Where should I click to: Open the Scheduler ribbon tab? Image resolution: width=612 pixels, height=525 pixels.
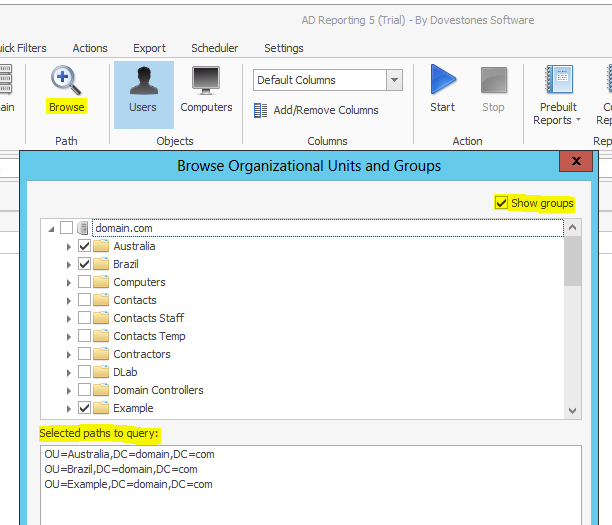[215, 48]
